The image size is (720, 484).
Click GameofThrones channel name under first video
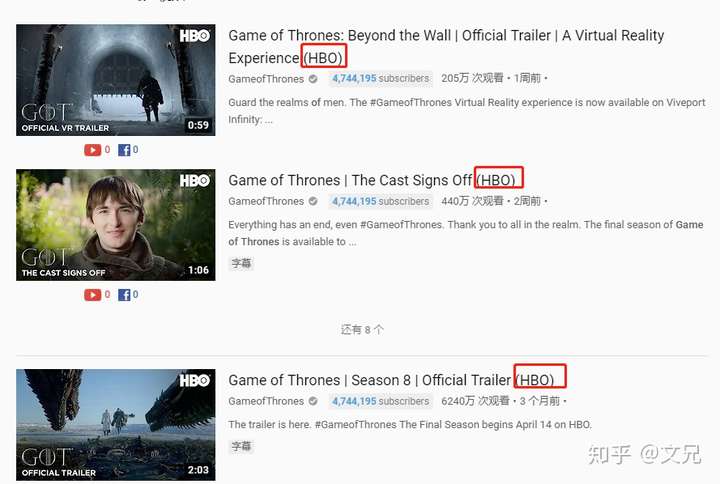point(266,79)
